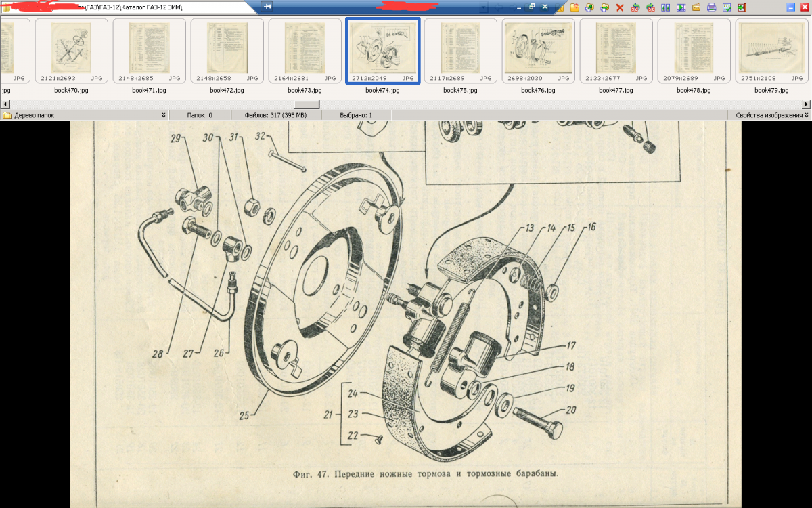Send image by email icon
The height and width of the screenshot is (508, 812).
coord(696,7)
